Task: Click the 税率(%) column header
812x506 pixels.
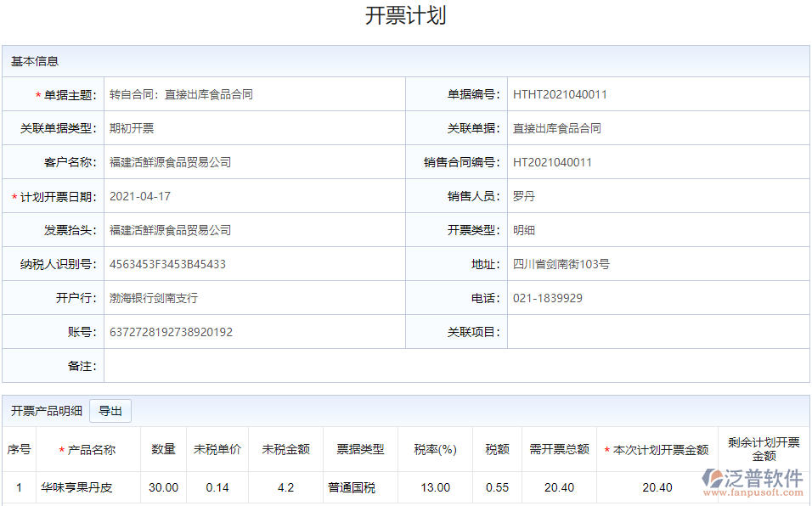Action: [x=434, y=451]
